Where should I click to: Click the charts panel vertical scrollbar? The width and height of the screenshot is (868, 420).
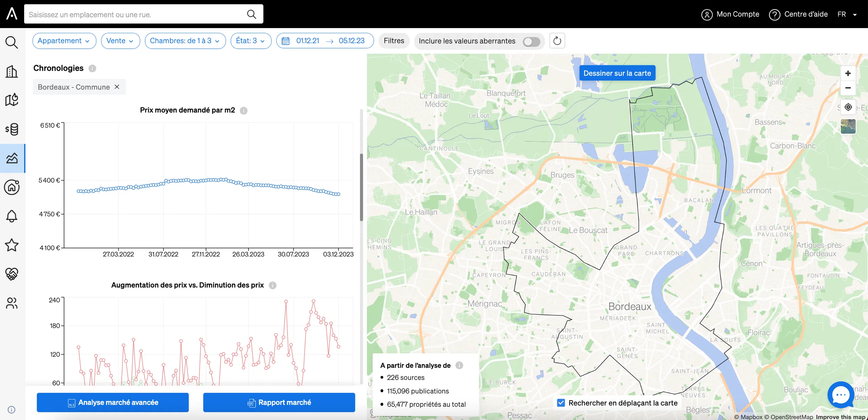click(361, 187)
